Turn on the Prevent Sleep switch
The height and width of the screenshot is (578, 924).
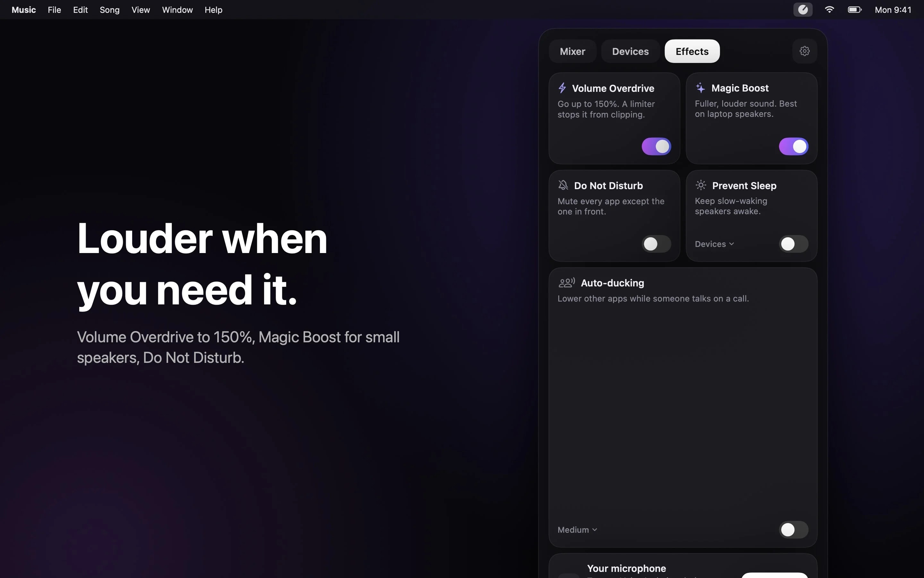click(793, 244)
